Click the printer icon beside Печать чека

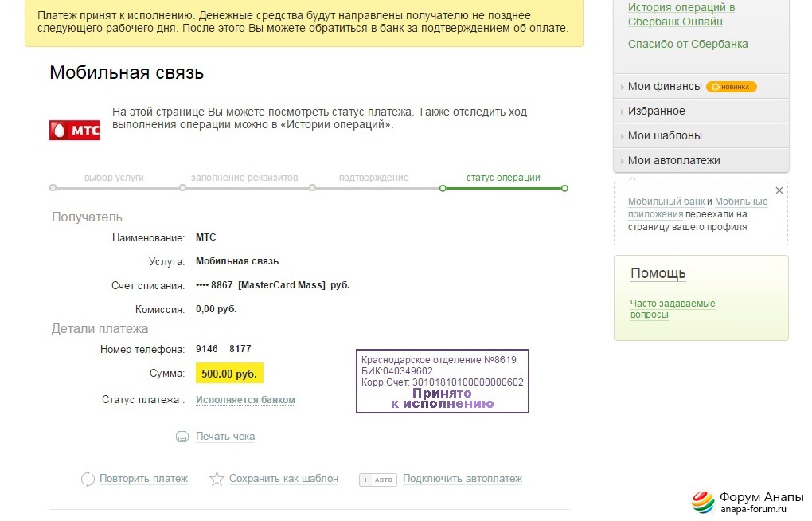coord(182,437)
